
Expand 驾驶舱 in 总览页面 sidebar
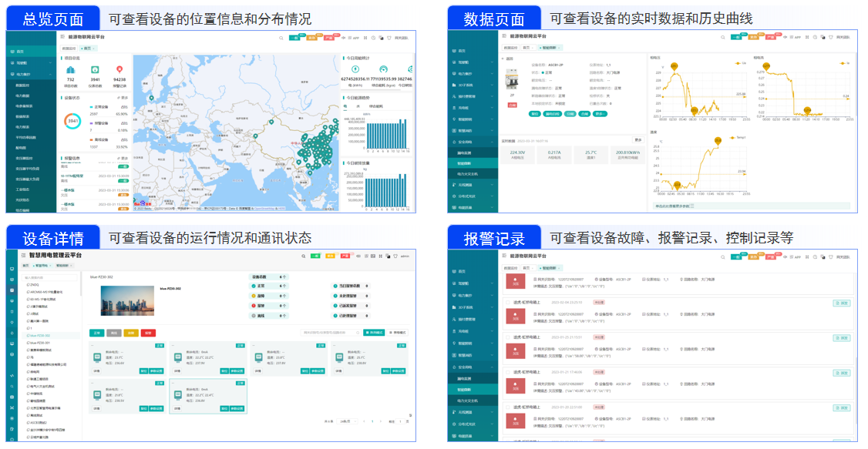click(x=31, y=63)
